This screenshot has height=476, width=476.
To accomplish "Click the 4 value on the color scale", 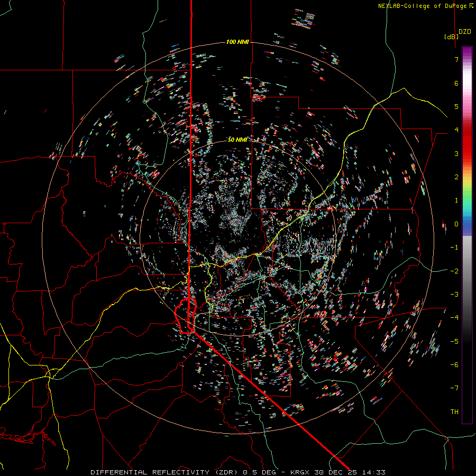I will pos(456,130).
